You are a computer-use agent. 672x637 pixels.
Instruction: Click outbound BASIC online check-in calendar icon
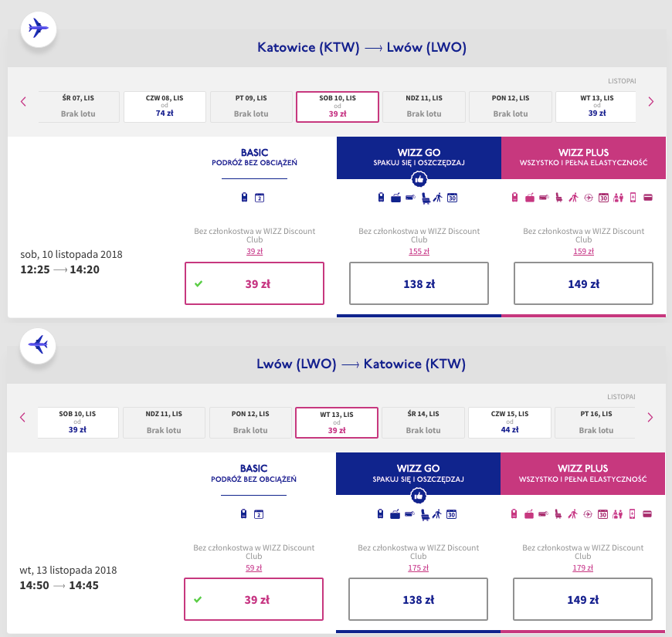coord(260,198)
